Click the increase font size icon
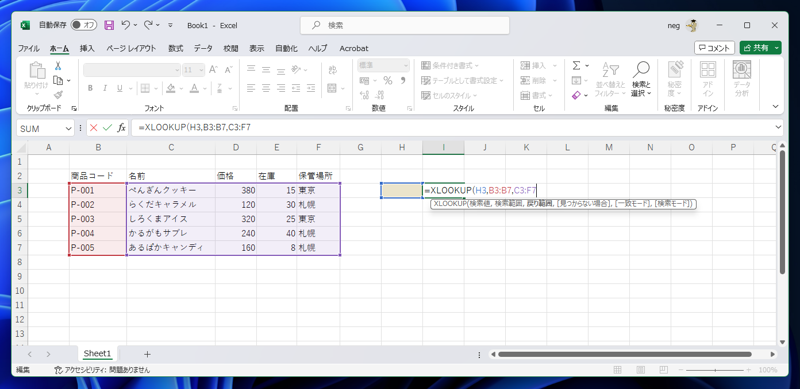Screen dimensions: 800x389 [x=214, y=69]
